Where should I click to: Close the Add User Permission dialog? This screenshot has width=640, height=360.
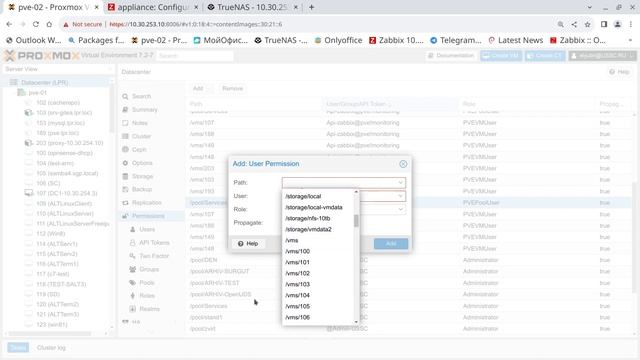403,164
